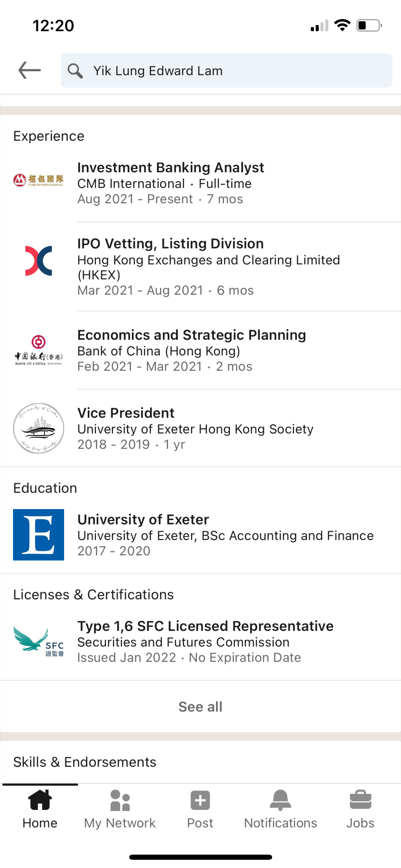
Task: Open Type 1,6 SFC Licensed Representative
Action: click(x=205, y=626)
